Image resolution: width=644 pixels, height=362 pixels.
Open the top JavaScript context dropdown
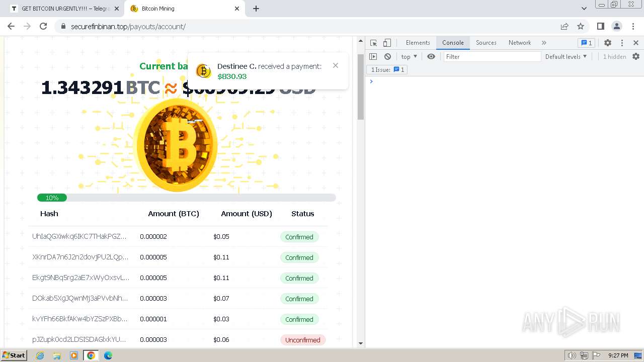[x=409, y=57]
